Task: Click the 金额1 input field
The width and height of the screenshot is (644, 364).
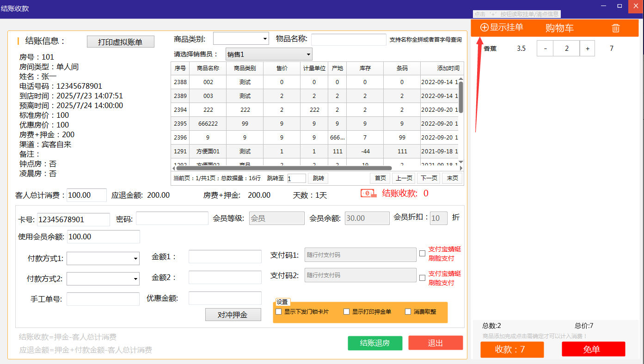Action: coord(225,257)
